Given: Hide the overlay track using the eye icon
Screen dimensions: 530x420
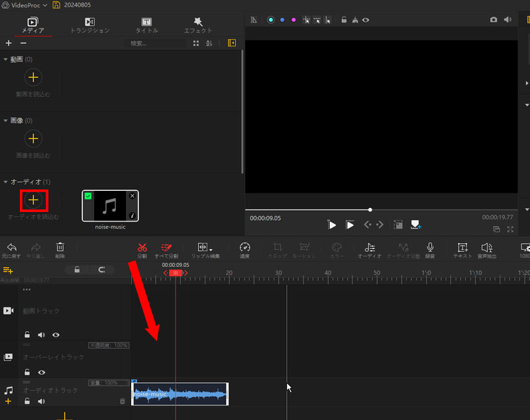Looking at the screenshot, I should click(41, 372).
